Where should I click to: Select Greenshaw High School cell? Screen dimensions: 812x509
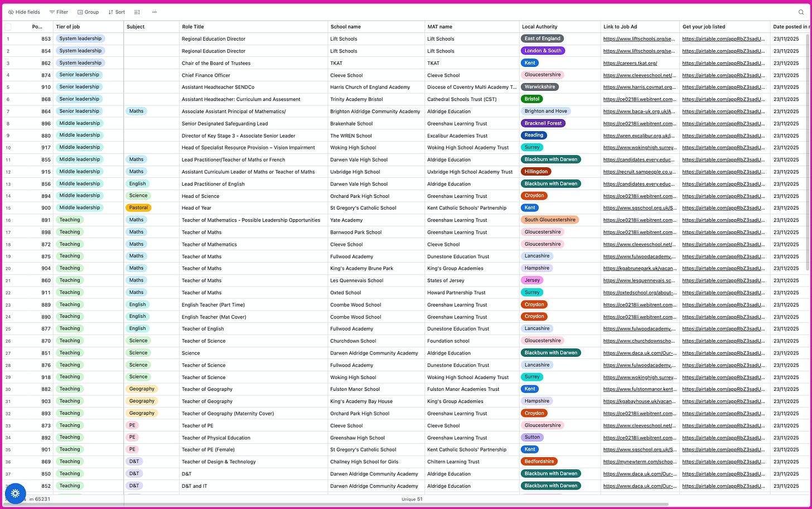pyautogui.click(x=376, y=438)
